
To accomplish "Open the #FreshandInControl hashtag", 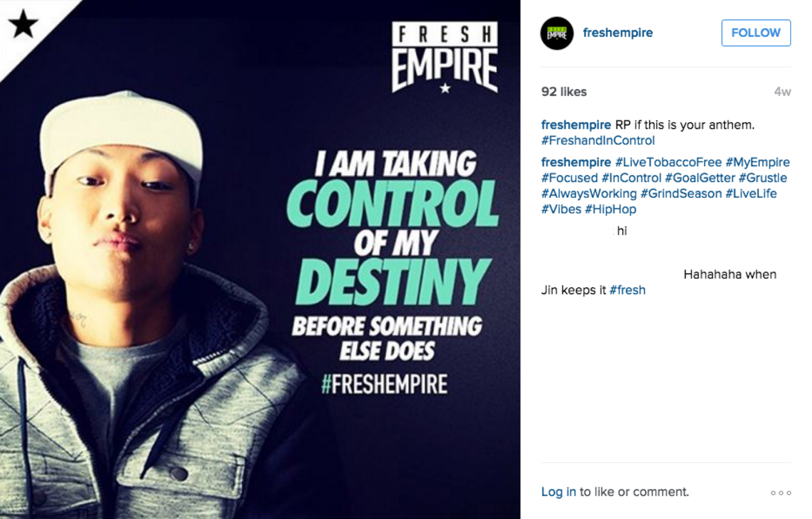I will click(598, 140).
